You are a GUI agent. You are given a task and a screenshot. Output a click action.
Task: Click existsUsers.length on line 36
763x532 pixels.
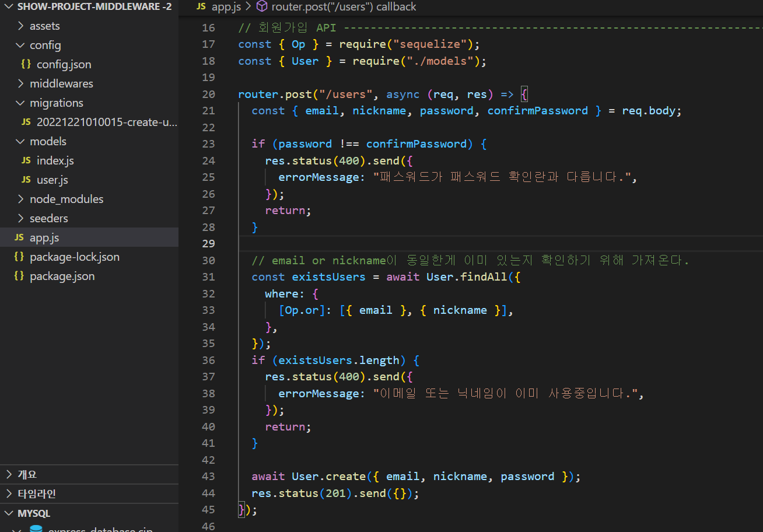tap(339, 360)
